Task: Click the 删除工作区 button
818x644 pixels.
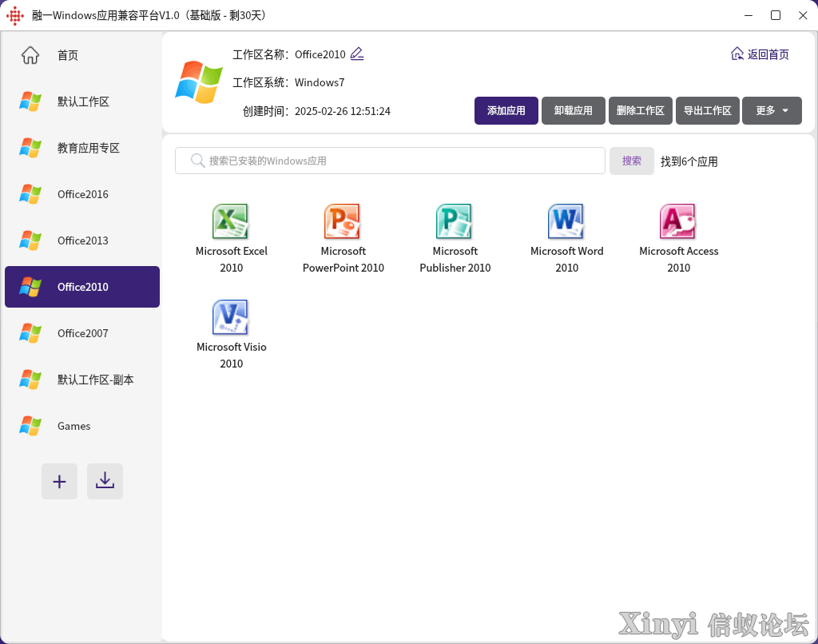Action: point(640,110)
